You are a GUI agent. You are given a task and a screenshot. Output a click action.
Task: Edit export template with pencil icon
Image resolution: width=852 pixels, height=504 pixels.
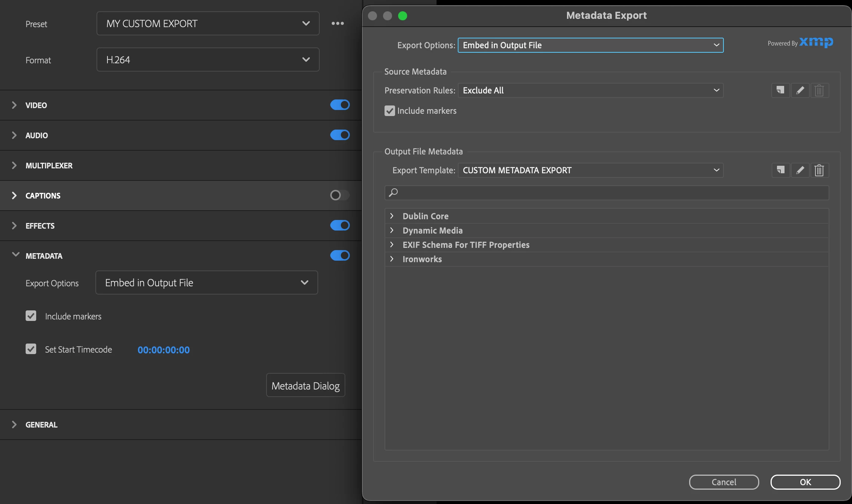pyautogui.click(x=800, y=170)
